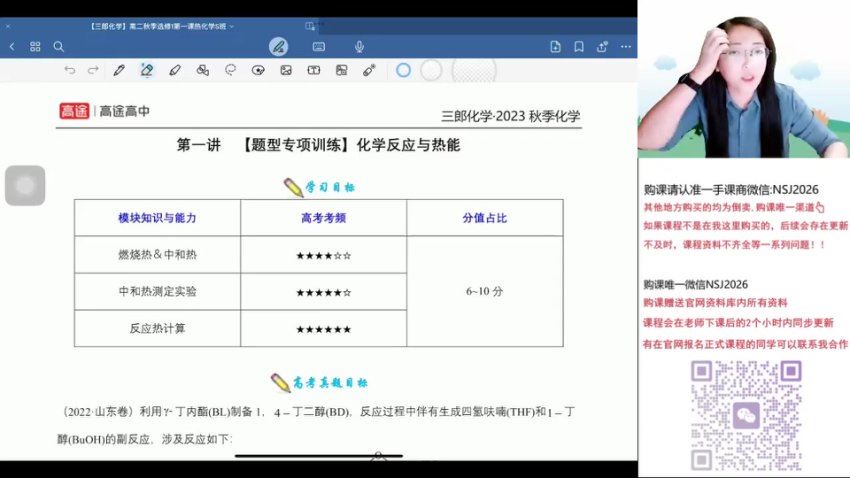
Task: Expand the document title dropdown arrow
Action: 231,26
